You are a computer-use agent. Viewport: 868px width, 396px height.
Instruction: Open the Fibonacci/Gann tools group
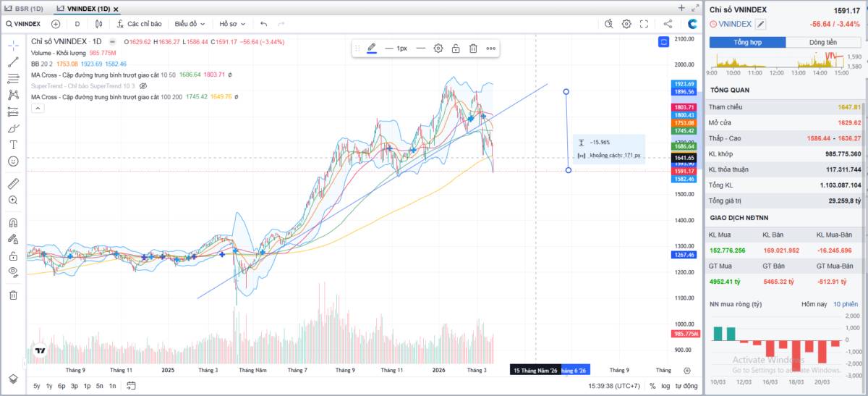pyautogui.click(x=13, y=78)
